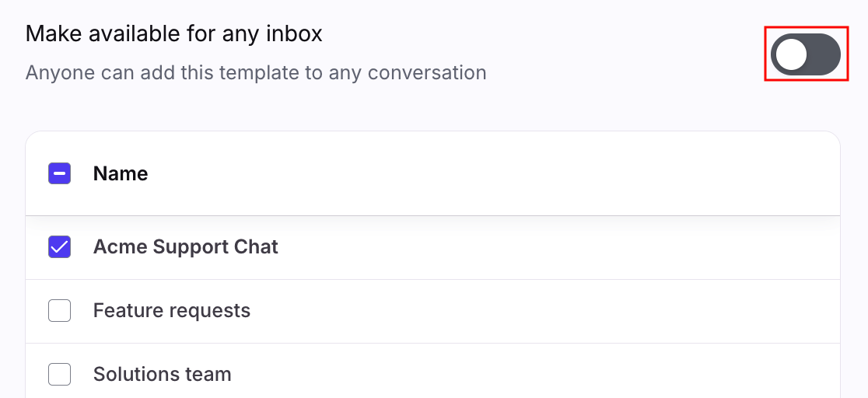Click the Name column header
The image size is (868, 398).
pos(121,173)
